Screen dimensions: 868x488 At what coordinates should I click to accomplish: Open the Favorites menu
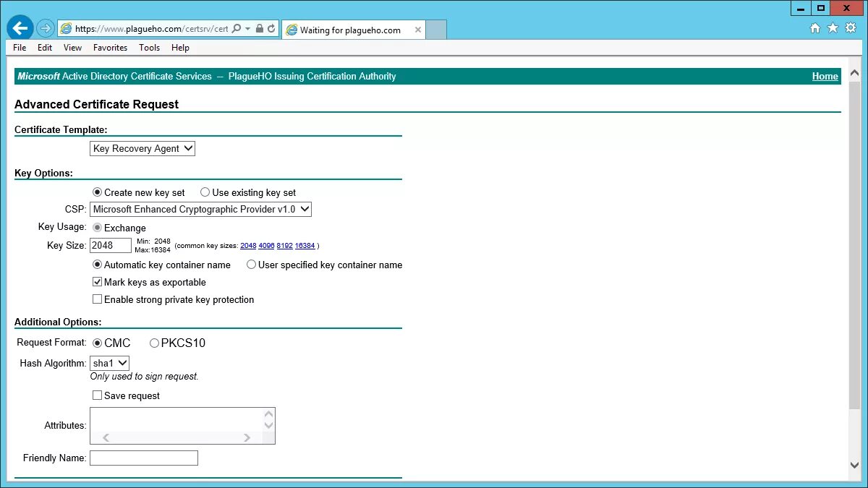click(110, 48)
